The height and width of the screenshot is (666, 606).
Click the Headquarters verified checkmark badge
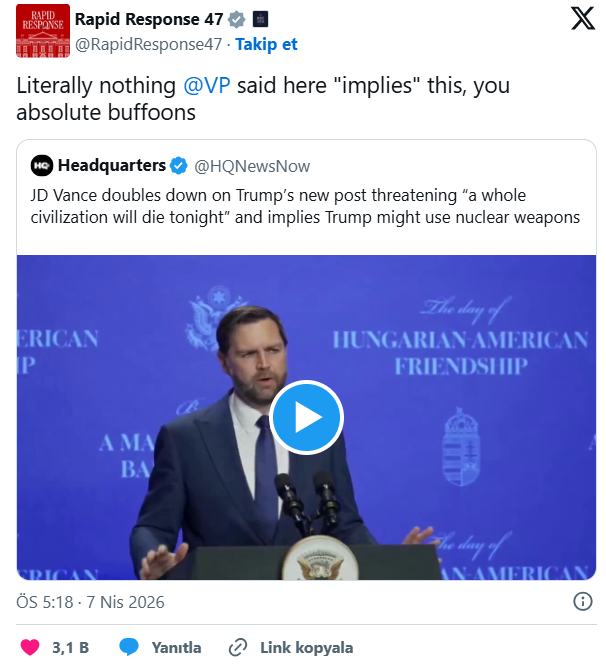(x=179, y=166)
